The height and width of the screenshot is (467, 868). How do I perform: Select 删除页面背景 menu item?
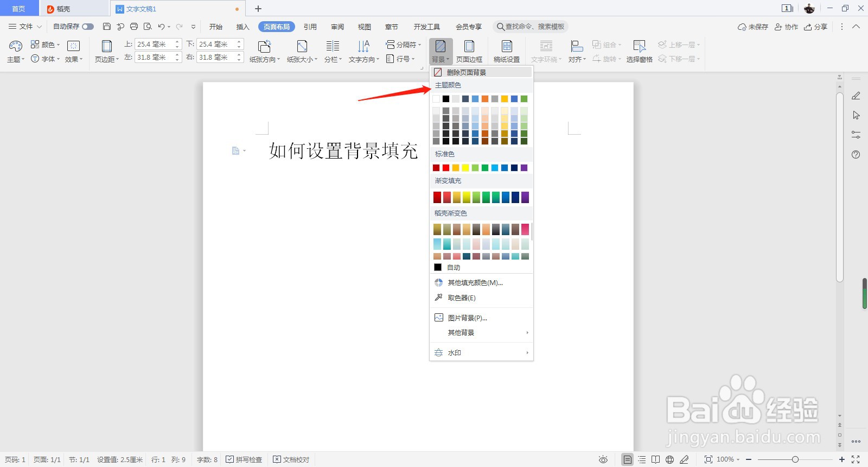coord(481,72)
